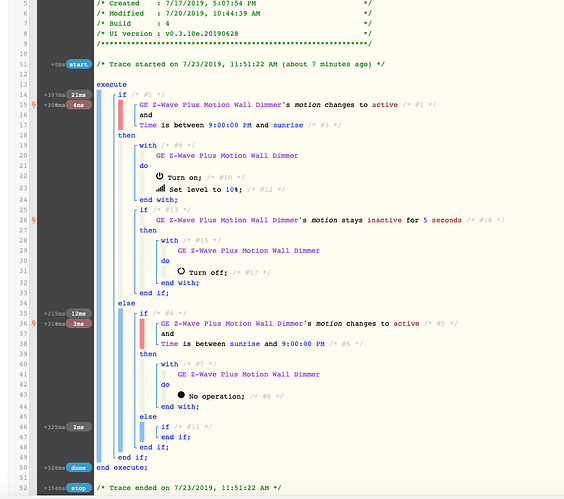Click the blue stop trace badge
This screenshot has height=499, width=564.
click(79, 488)
